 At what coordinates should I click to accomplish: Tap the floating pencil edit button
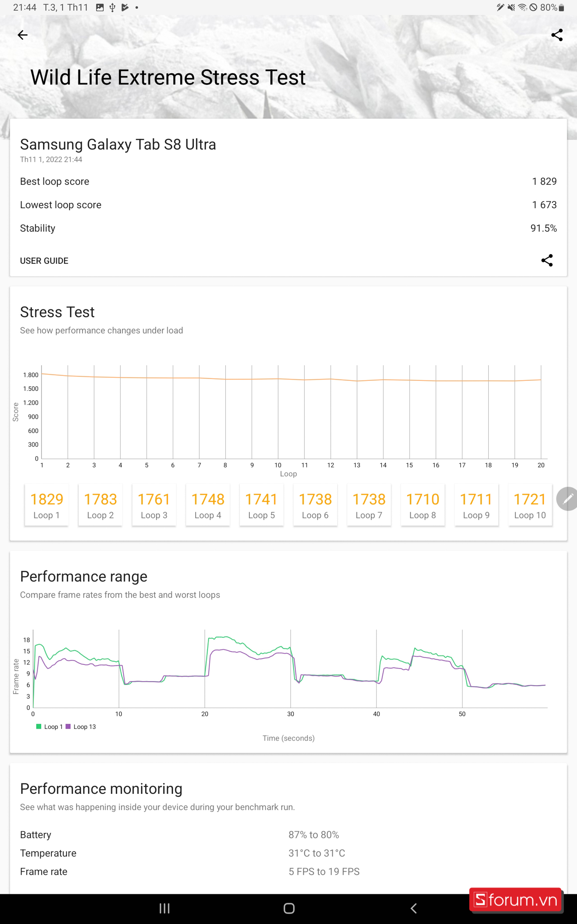(568, 499)
